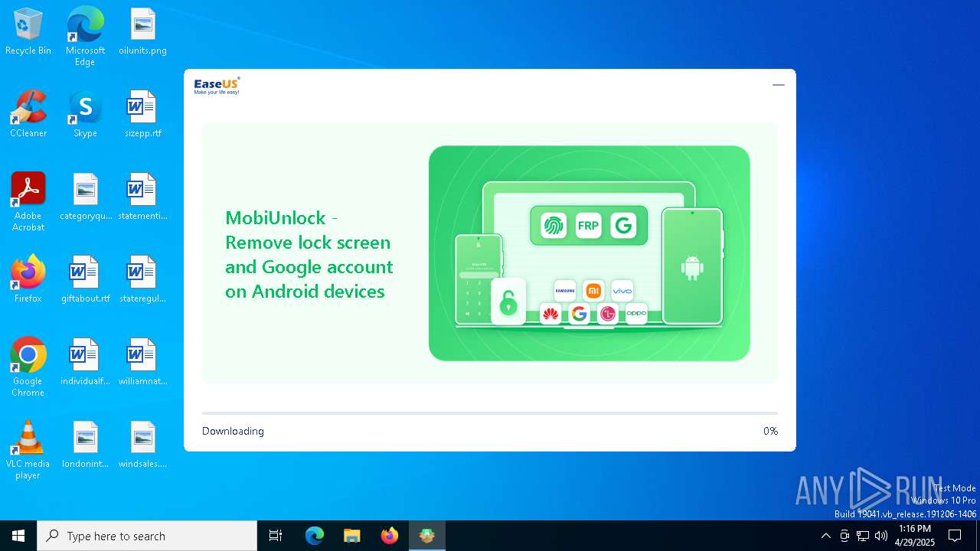This screenshot has height=551, width=980.
Task: Open Adobe Acrobat desktop shortcut
Action: 28,201
